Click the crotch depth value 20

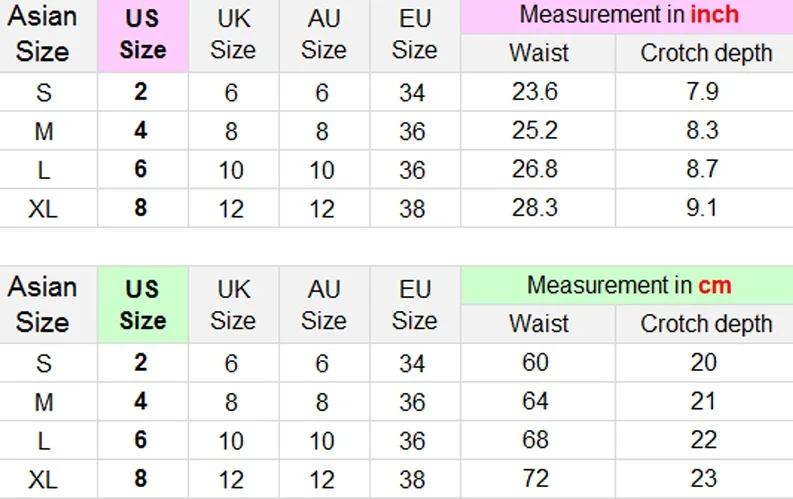[704, 362]
